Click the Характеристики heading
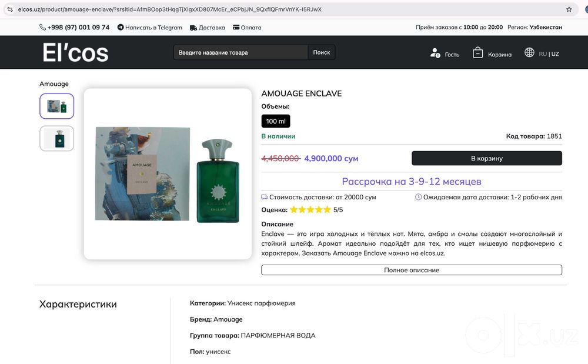The width and height of the screenshot is (588, 364). (x=78, y=304)
